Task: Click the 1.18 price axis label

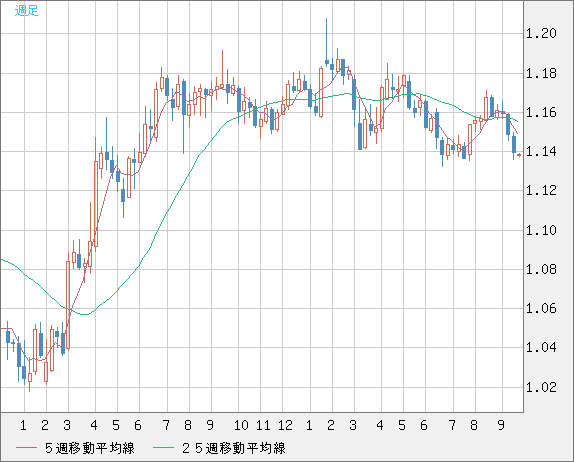Action: click(x=541, y=74)
